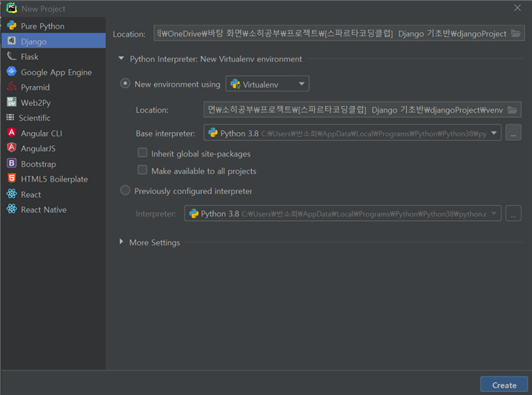Image resolution: width=532 pixels, height=395 pixels.
Task: Select Google App Engine icon in sidebar
Action: 12,71
